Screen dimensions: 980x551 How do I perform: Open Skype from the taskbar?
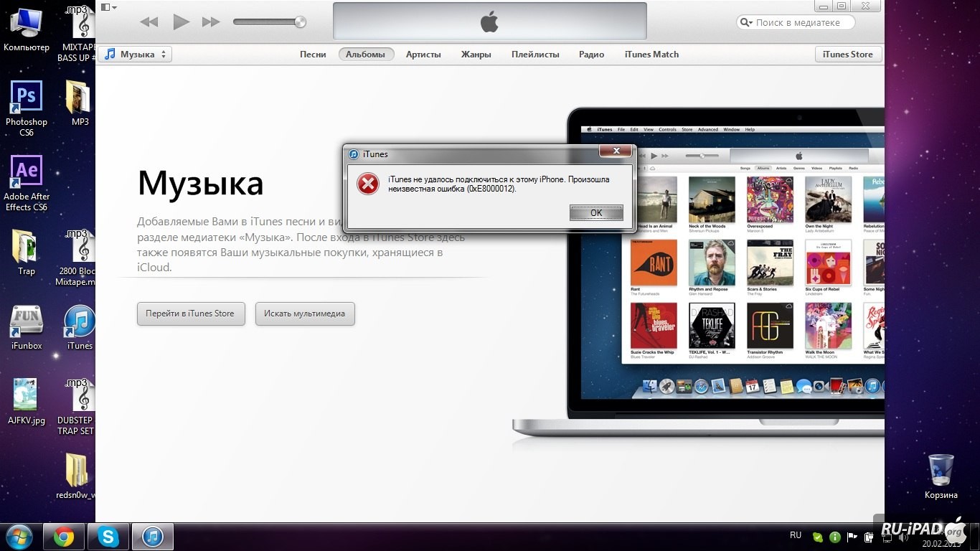108,537
